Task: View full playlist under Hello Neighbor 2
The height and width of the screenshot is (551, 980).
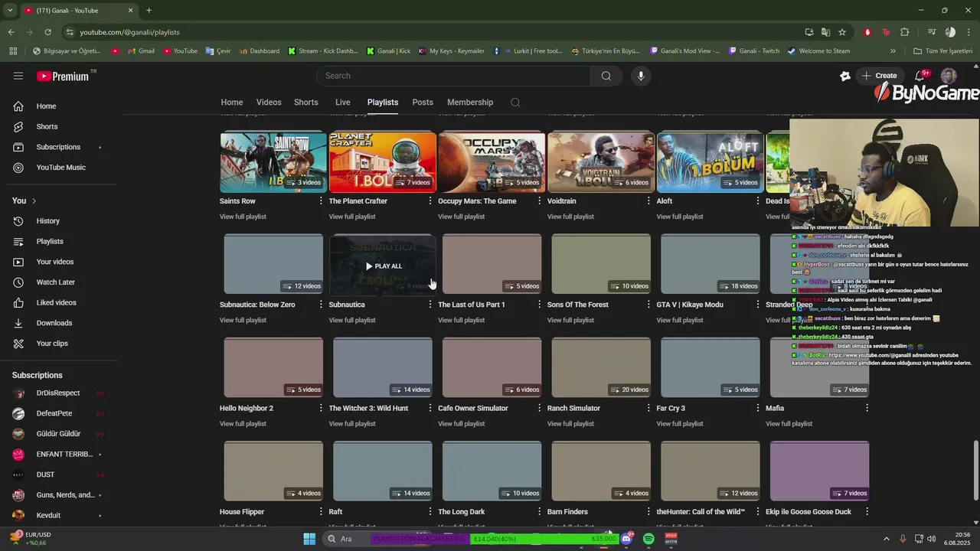Action: click(x=243, y=424)
